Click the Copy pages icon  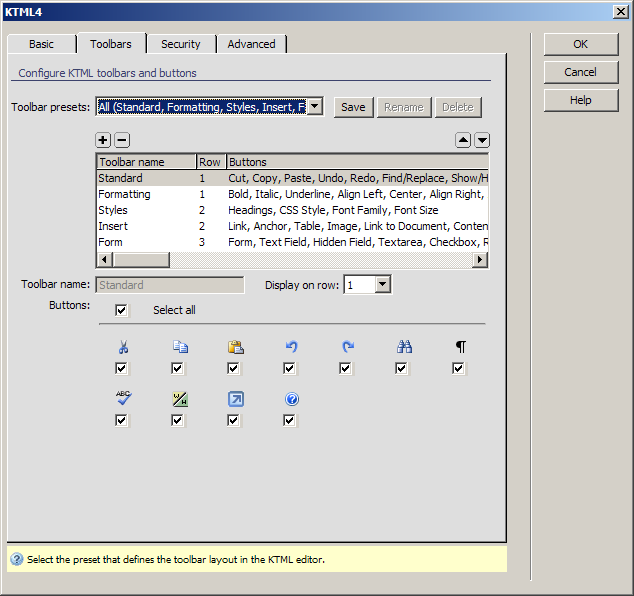tap(180, 347)
